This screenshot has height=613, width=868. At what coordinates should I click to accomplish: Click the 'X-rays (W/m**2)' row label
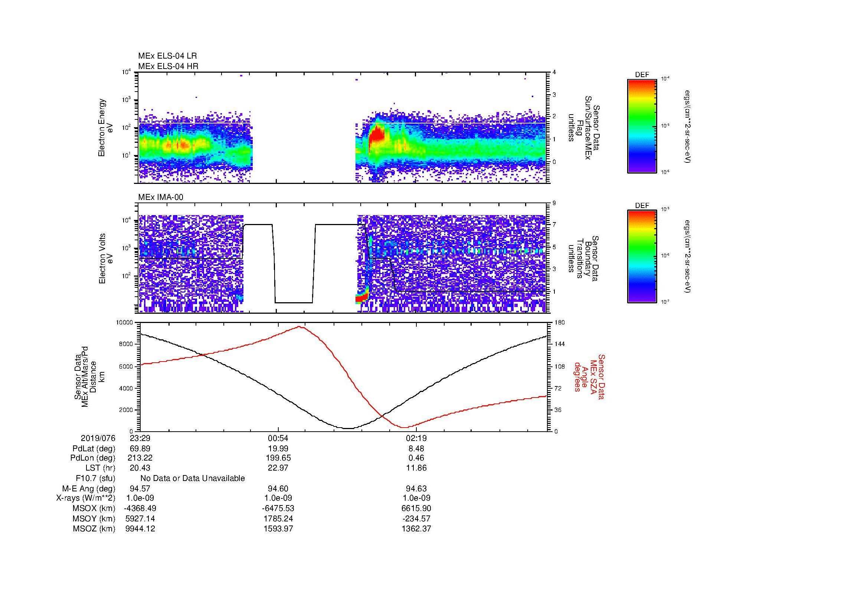pyautogui.click(x=86, y=498)
